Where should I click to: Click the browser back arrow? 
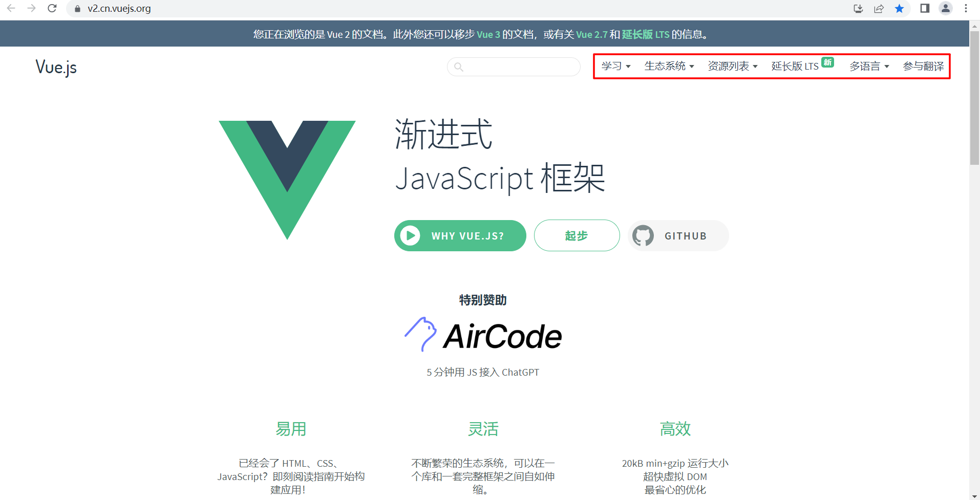(x=11, y=8)
